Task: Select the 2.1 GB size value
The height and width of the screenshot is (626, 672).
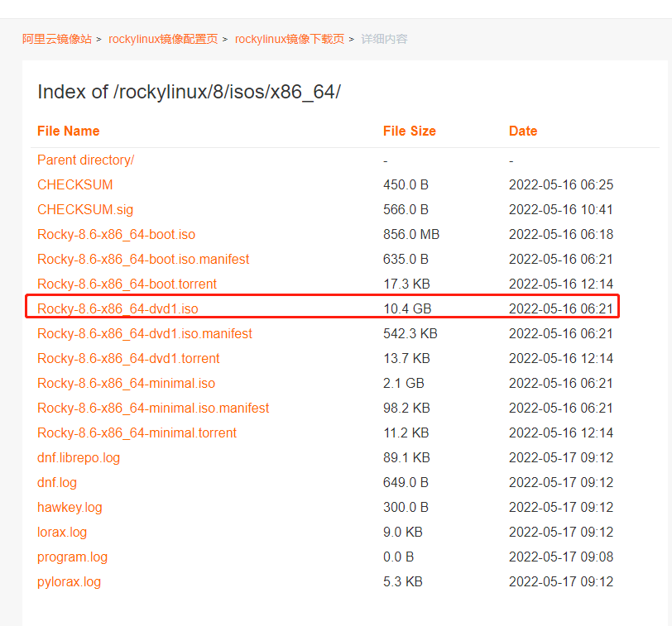Action: (x=404, y=383)
